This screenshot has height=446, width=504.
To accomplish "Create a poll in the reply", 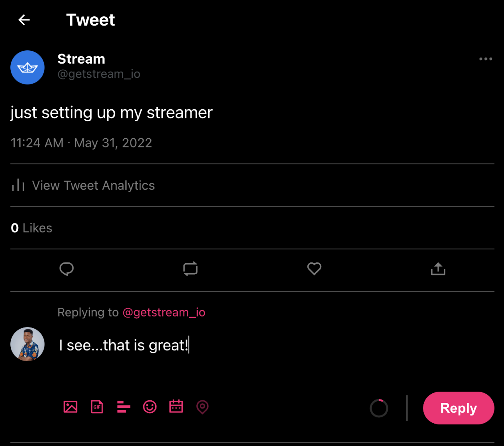I will (x=123, y=407).
